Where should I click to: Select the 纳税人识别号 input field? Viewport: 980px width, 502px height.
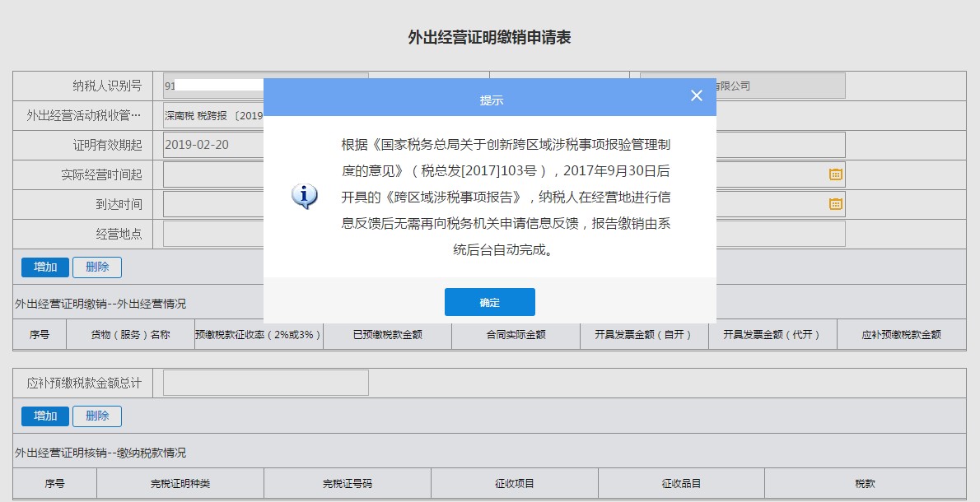(212, 86)
